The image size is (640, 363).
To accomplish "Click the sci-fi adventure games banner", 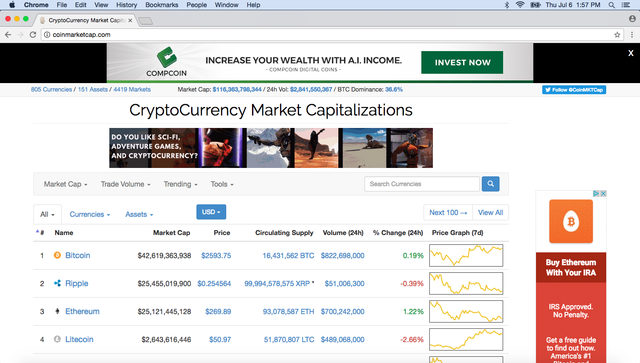I will point(271,148).
